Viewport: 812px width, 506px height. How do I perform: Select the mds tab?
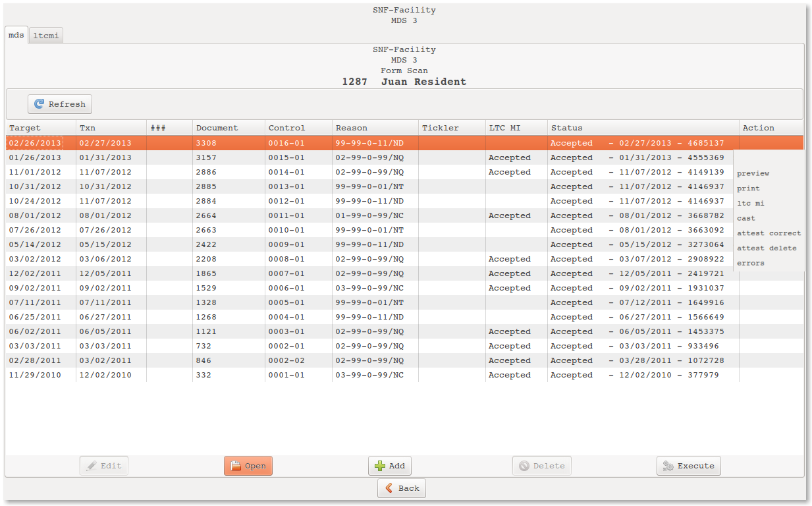16,36
